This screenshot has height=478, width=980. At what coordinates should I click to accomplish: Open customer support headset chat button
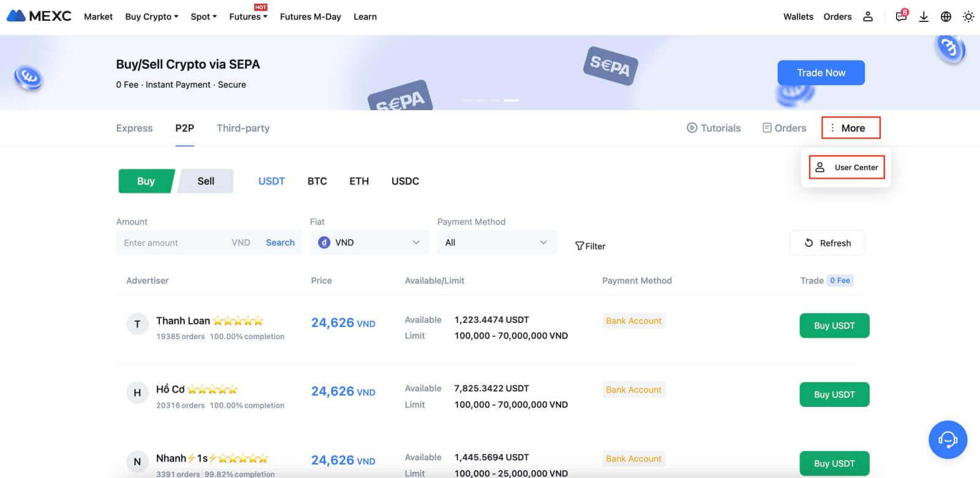coord(948,439)
